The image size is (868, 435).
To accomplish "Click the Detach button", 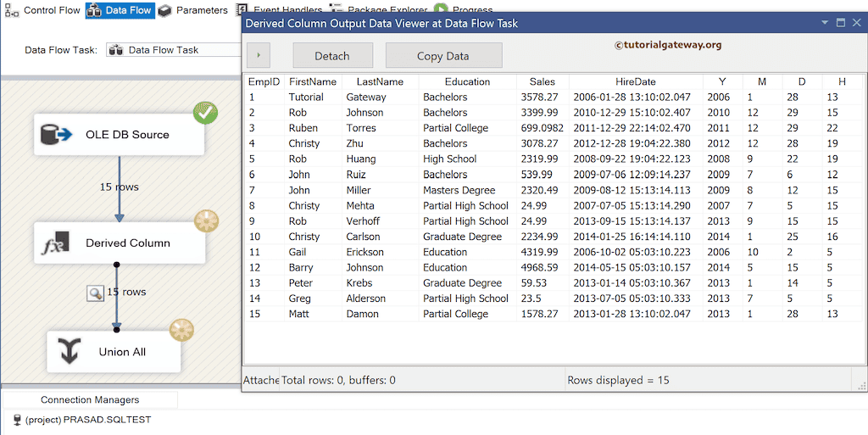I will [x=332, y=55].
